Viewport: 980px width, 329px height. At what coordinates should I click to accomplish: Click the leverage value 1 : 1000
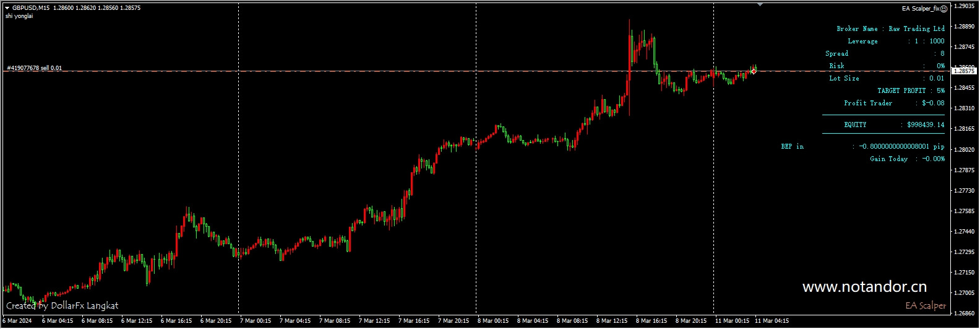[930, 41]
